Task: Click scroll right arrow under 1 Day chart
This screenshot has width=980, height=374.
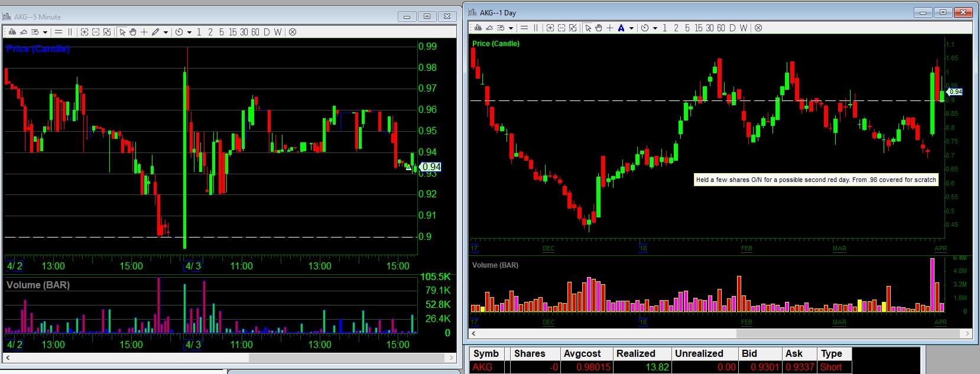Action: coord(968,333)
